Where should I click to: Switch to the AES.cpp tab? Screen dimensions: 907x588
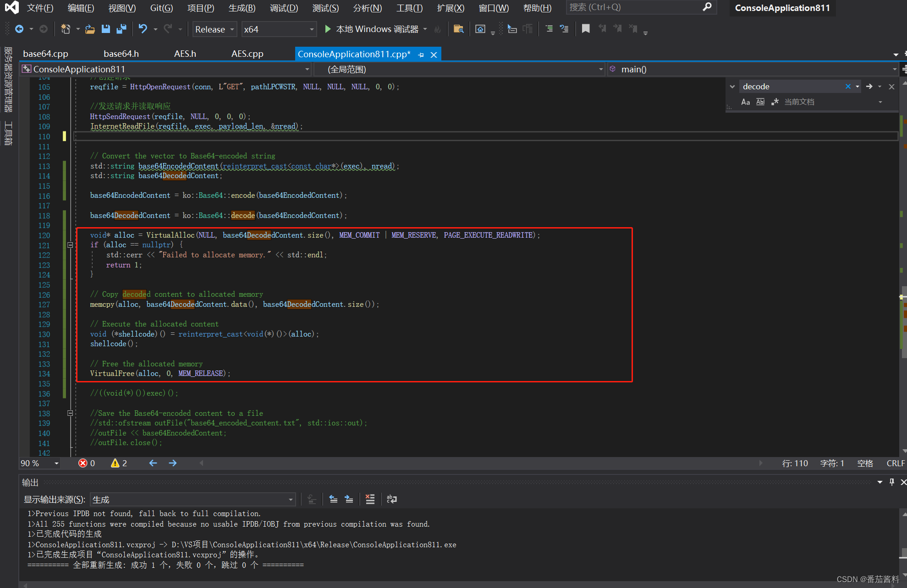tap(247, 54)
